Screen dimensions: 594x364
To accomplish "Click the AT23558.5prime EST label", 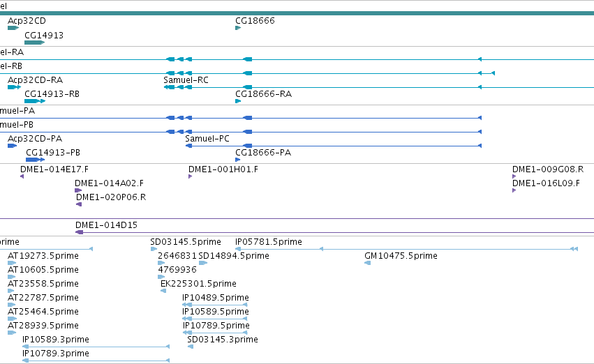I will [43, 284].
